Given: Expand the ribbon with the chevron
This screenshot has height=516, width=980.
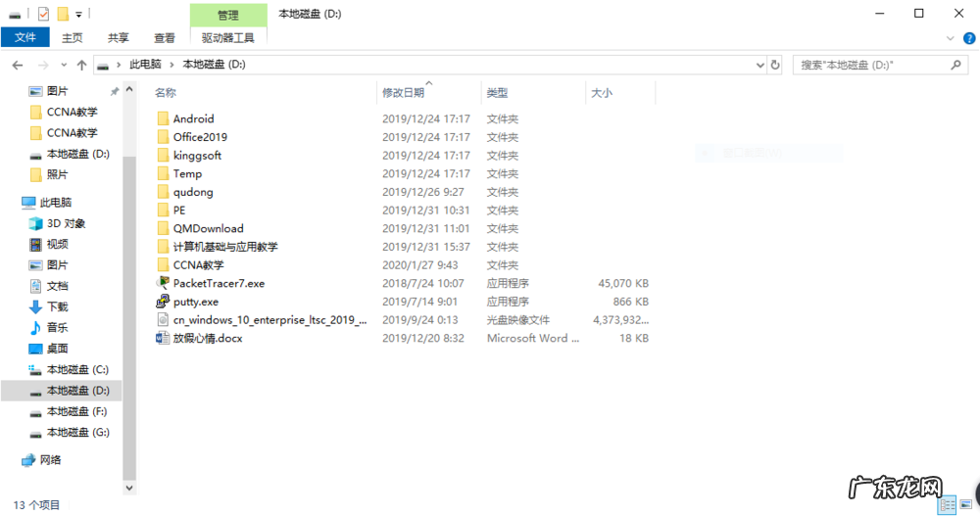Looking at the screenshot, I should pos(950,38).
